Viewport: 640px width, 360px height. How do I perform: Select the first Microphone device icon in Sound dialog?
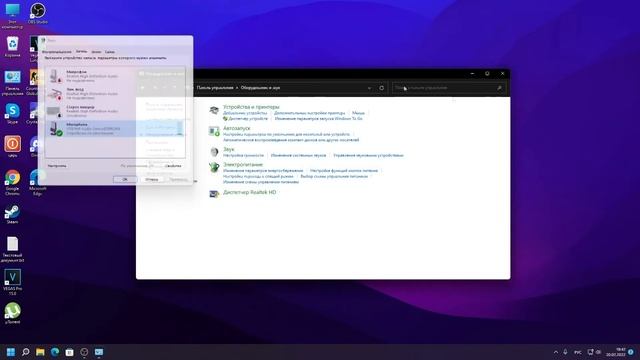click(x=55, y=76)
